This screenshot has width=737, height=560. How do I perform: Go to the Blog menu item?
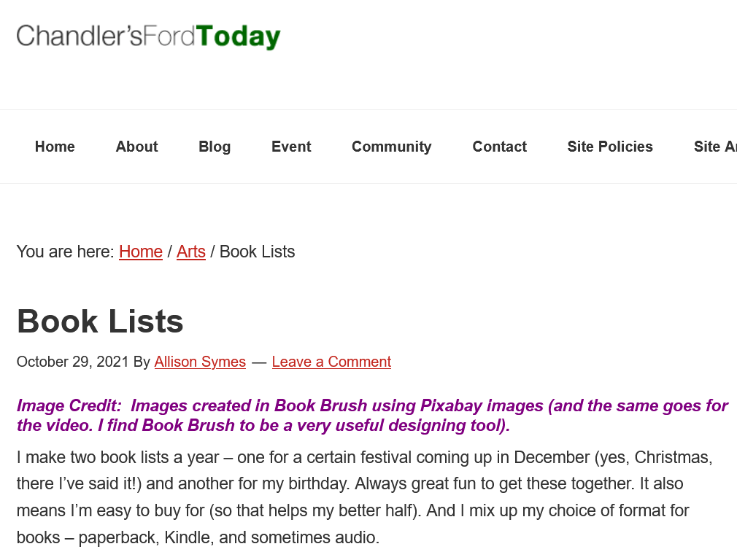[215, 147]
